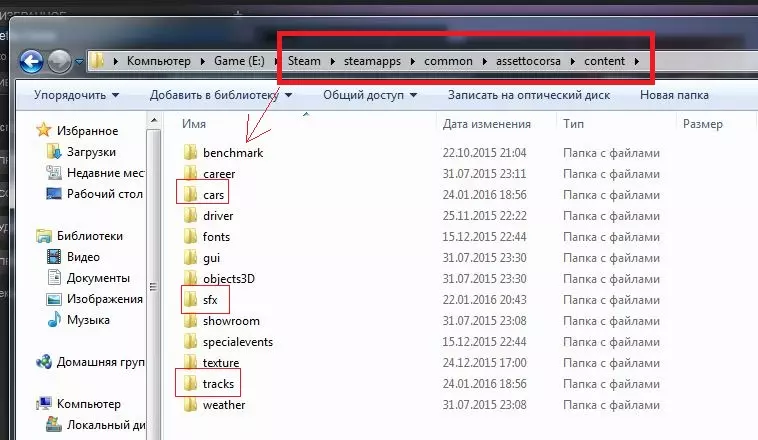Open Недавние места in the navigation pane

[95, 173]
